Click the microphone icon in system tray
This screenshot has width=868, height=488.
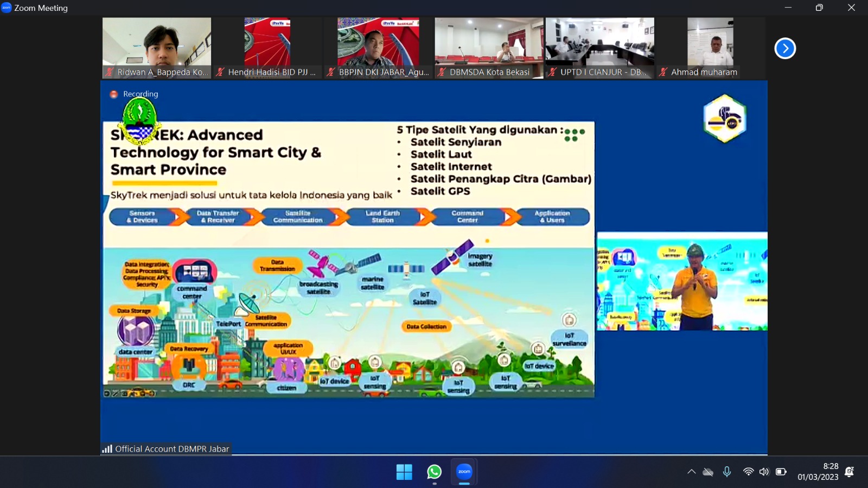click(x=727, y=472)
